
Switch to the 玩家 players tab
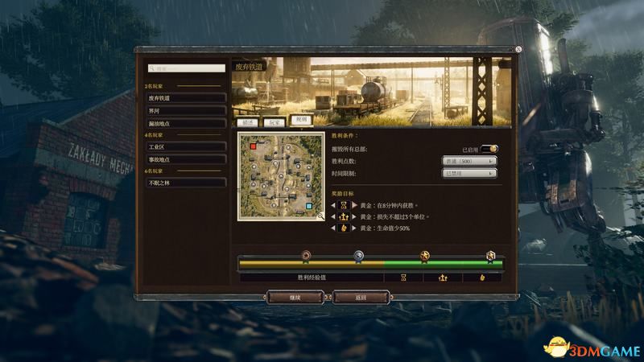pyautogui.click(x=275, y=122)
